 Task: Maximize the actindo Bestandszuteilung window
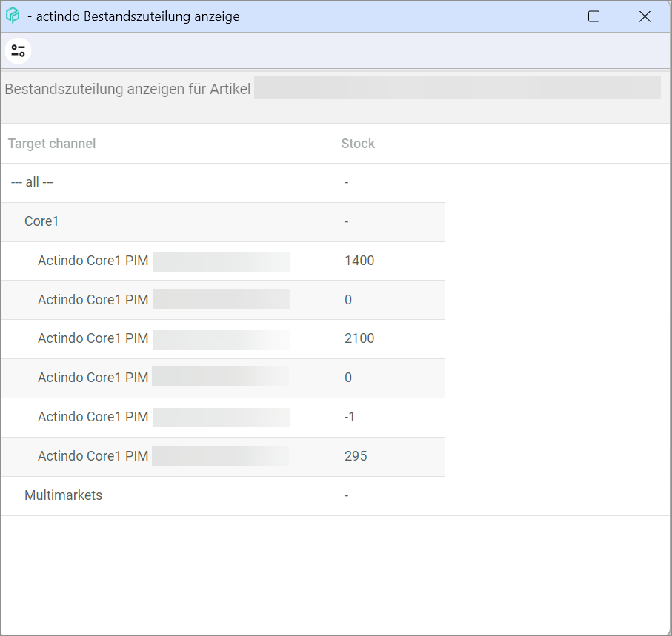pyautogui.click(x=593, y=16)
